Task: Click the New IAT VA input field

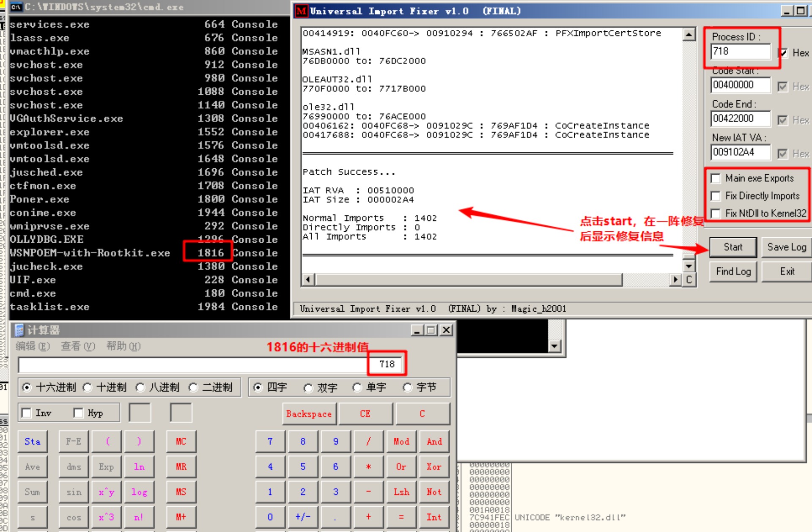Action: coord(740,153)
